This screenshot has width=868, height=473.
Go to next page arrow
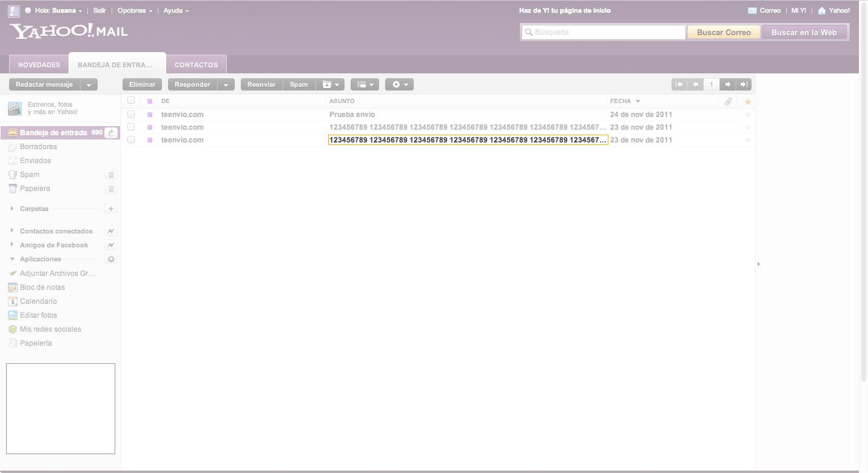[x=728, y=85]
